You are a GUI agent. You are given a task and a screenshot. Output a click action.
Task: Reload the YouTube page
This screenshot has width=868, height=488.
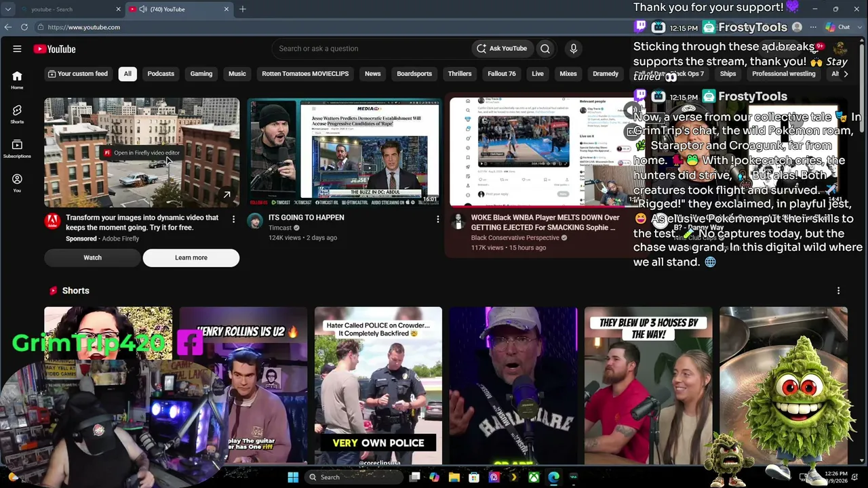(x=24, y=27)
